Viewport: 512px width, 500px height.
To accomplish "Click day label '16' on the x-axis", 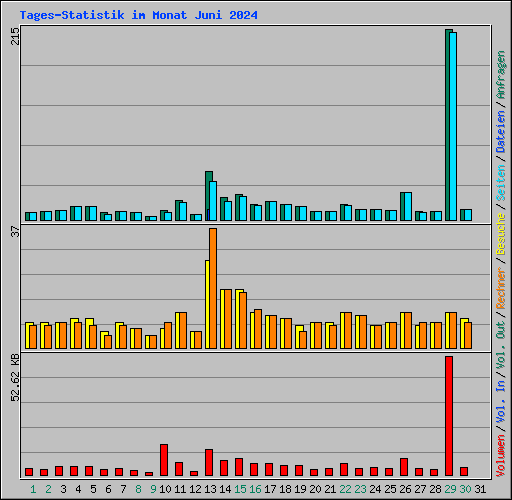I will click(x=255, y=489).
